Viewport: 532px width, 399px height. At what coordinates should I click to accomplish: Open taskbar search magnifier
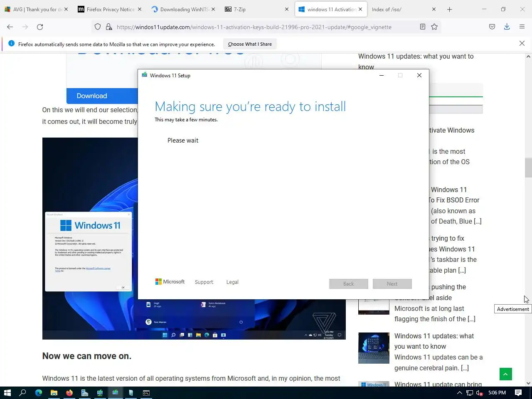click(23, 393)
